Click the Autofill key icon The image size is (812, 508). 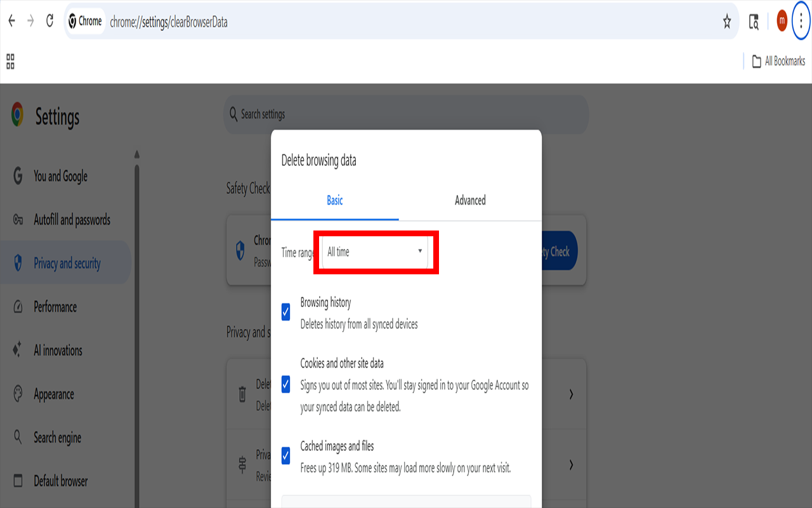point(18,220)
